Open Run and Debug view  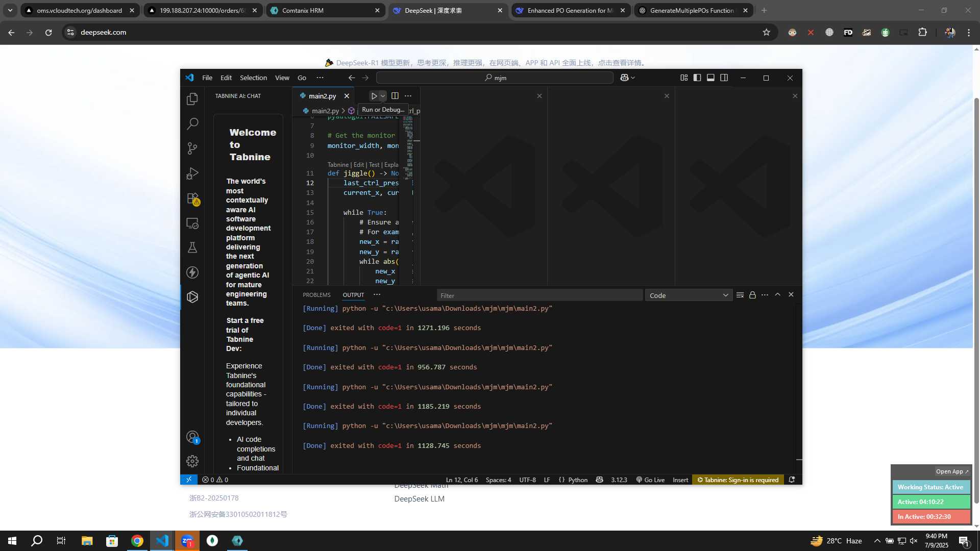(192, 173)
